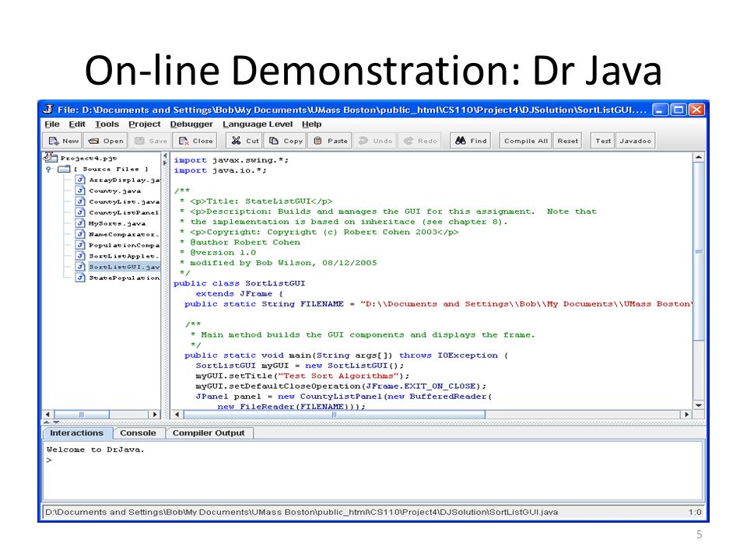Click the editor vertical scrollbar down arrow
This screenshot has width=747, height=560.
[699, 405]
